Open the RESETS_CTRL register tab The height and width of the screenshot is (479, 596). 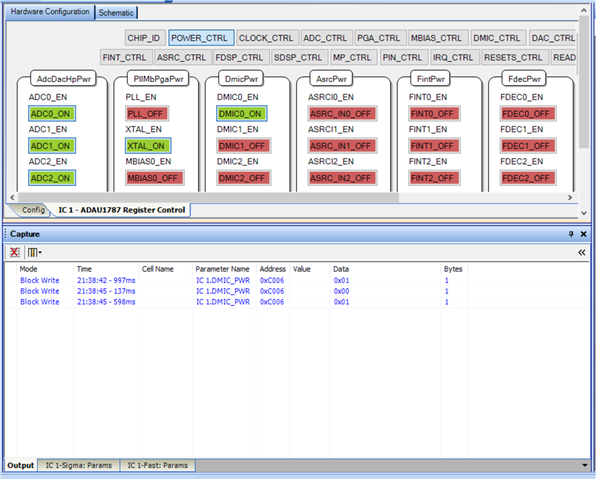coord(515,57)
